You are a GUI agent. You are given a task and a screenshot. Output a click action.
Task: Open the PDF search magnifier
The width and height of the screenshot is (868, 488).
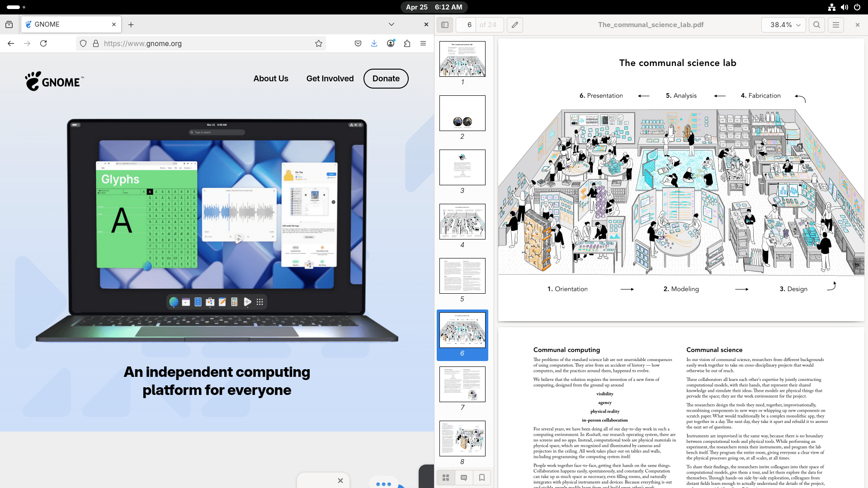click(816, 25)
